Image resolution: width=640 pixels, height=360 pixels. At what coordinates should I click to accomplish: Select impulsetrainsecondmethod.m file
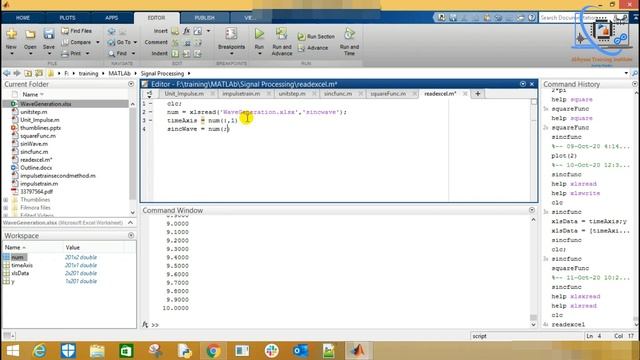(58, 176)
